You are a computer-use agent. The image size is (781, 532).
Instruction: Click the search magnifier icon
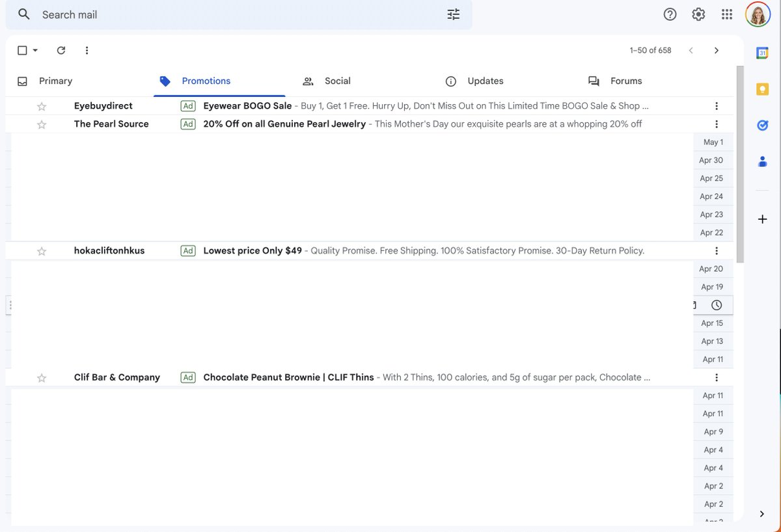pos(24,14)
